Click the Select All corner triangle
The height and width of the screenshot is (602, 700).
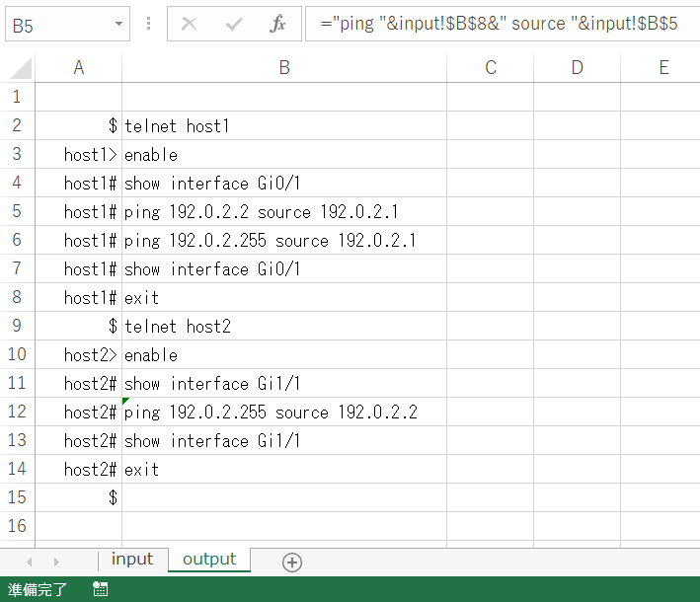pyautogui.click(x=21, y=68)
